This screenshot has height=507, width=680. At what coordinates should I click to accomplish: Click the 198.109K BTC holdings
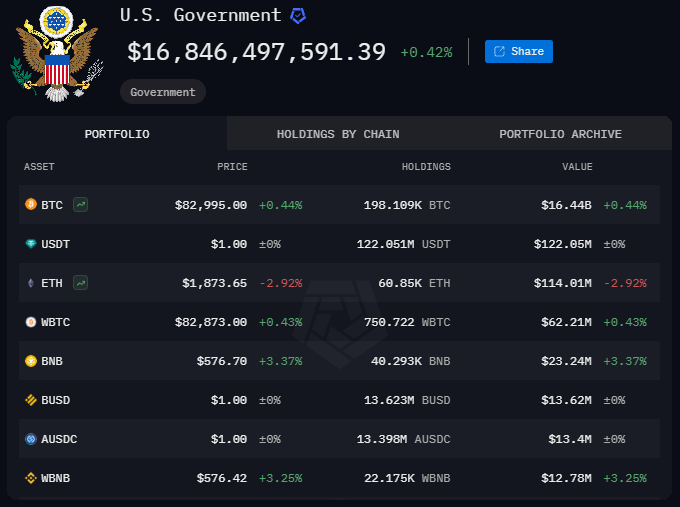point(407,205)
